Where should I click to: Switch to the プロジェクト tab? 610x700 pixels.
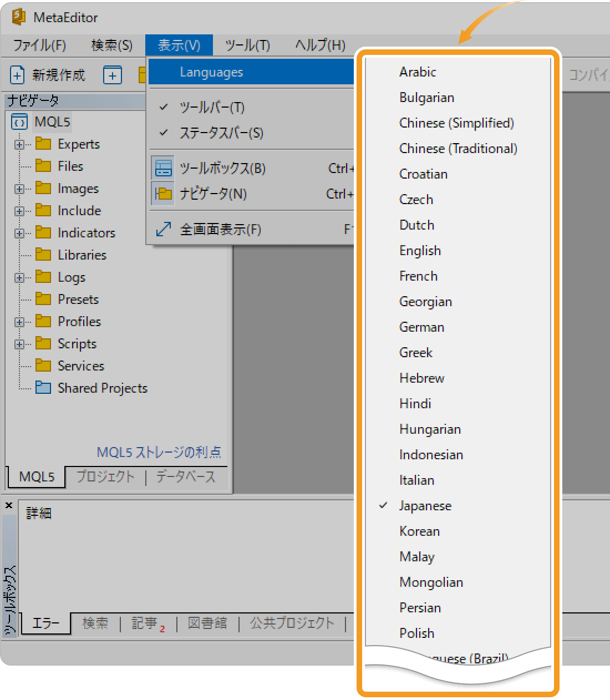tap(105, 476)
